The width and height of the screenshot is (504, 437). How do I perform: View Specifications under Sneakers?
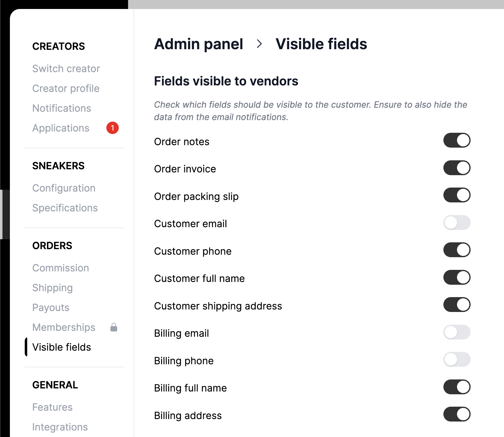(x=65, y=208)
